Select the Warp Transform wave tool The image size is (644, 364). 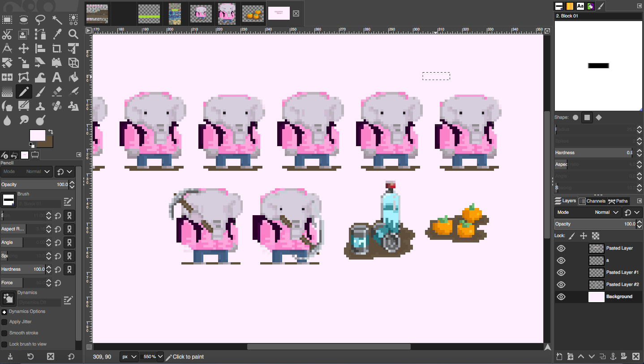40,78
